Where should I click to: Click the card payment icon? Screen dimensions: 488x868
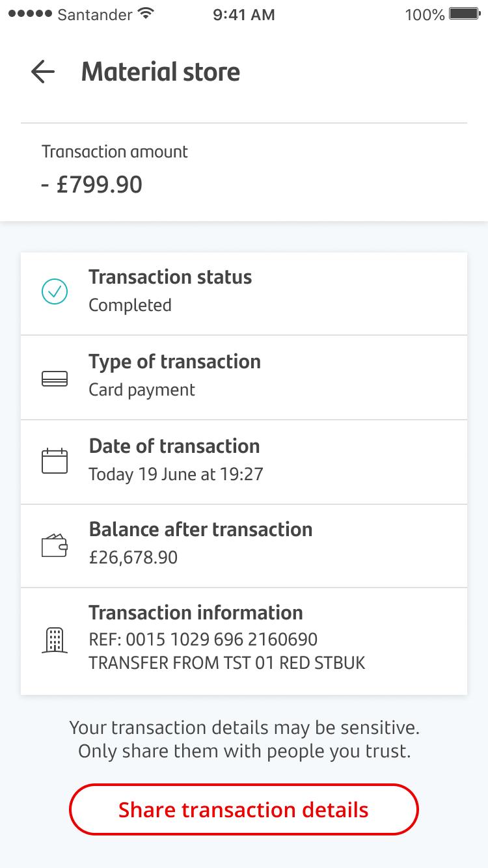55,379
